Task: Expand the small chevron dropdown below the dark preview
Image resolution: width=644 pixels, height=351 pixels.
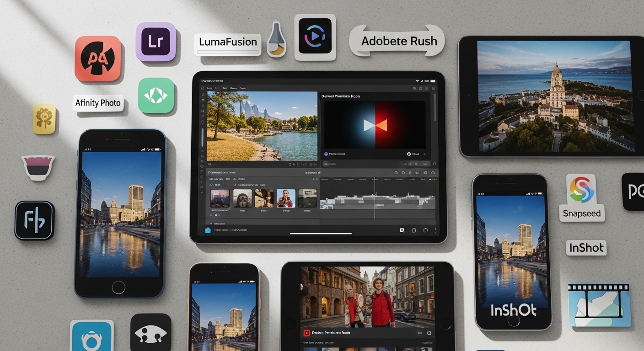Action: (424, 154)
